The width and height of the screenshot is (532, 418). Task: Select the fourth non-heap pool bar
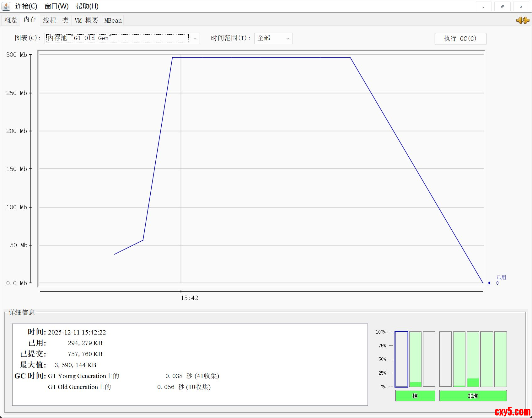[x=486, y=359]
